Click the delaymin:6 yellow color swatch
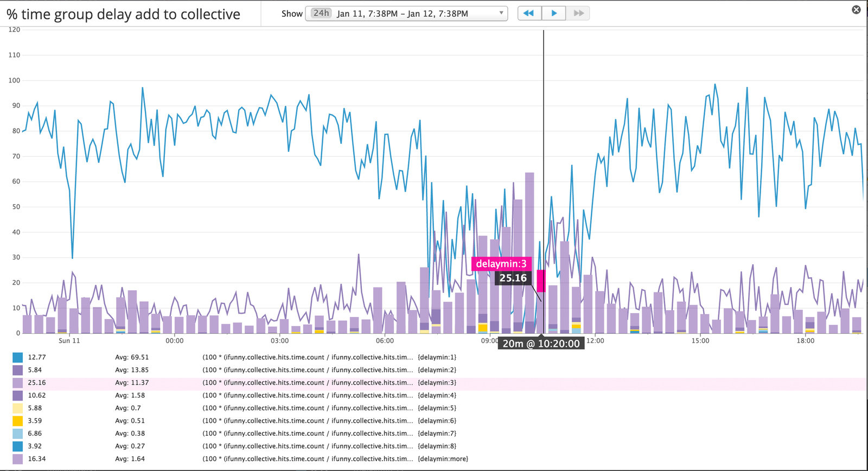 click(18, 421)
